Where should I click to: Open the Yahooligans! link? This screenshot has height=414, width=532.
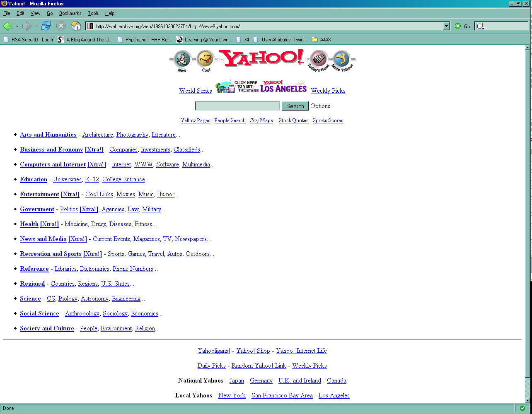coord(214,351)
